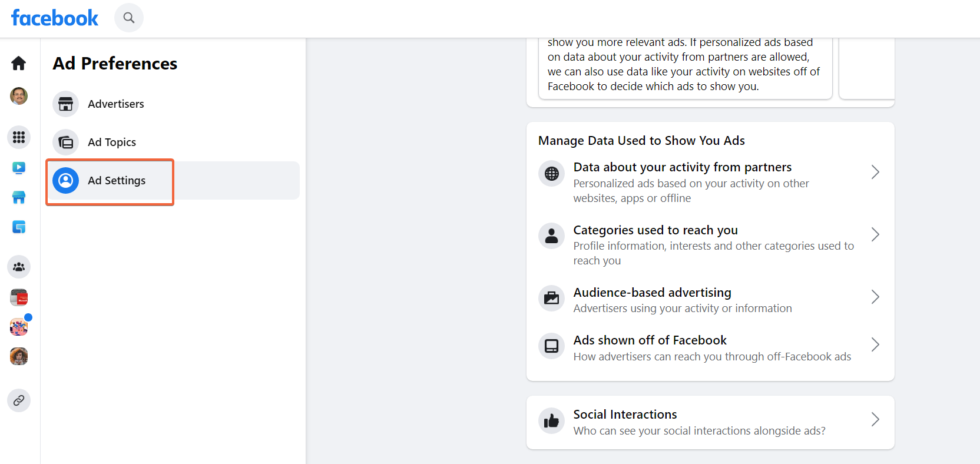Click the search magnifier button
This screenshot has width=980, height=464.
pos(129,18)
